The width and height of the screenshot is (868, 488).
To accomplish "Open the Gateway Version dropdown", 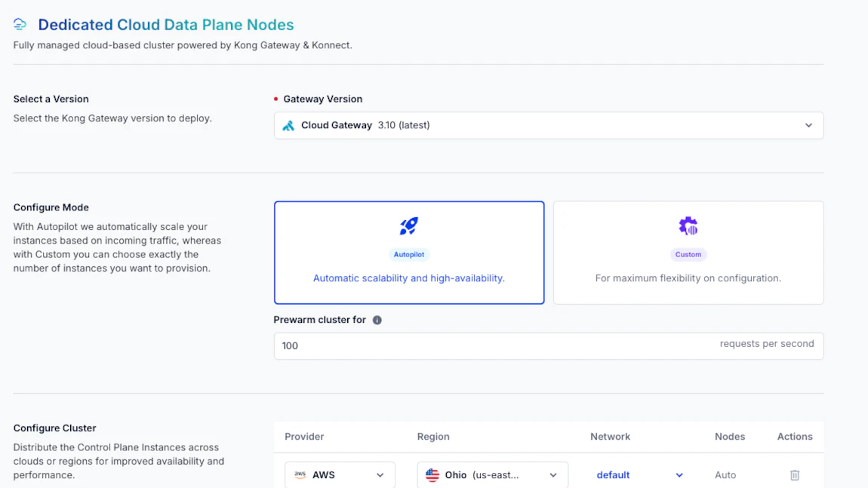I will [x=549, y=126].
